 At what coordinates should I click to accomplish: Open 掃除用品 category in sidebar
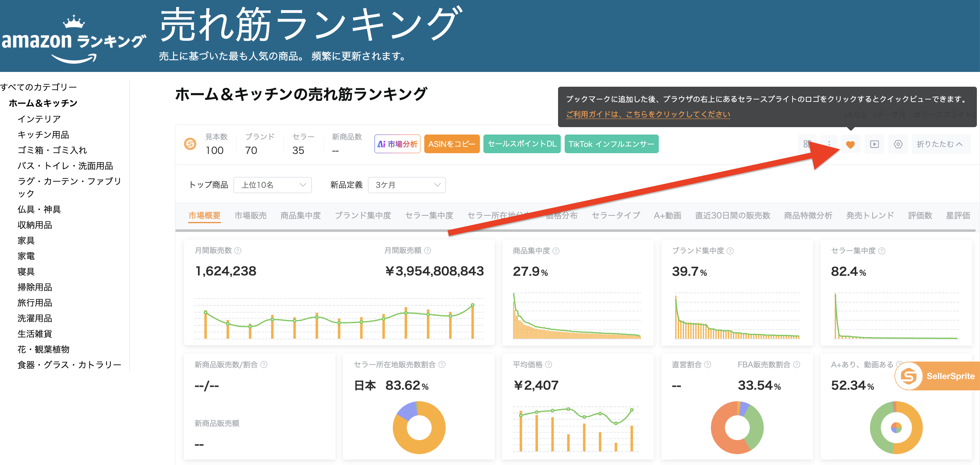(35, 287)
